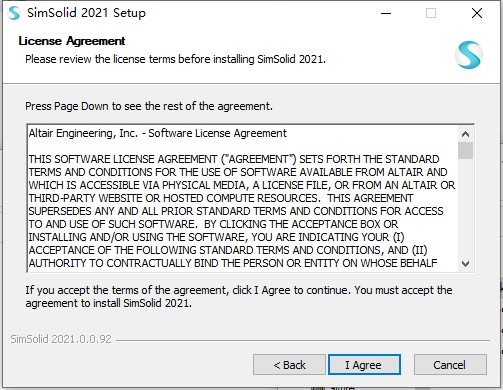Click the 'SimSolid 2021 Setup' title bar text

(86, 13)
